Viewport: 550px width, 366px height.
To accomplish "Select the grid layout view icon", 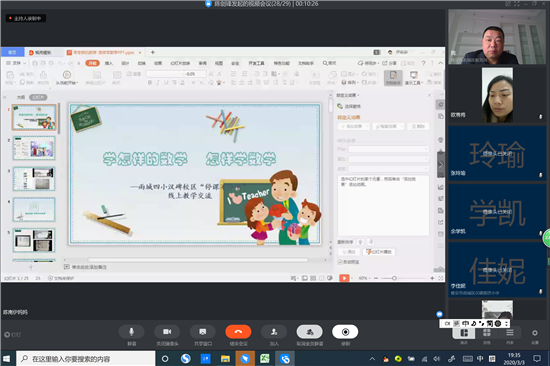I will pyautogui.click(x=487, y=333).
